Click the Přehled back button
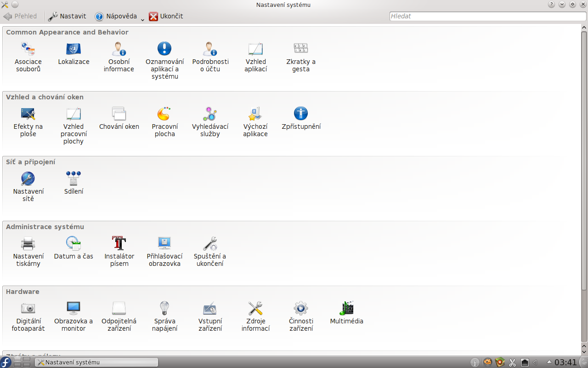The image size is (588, 368). [x=20, y=16]
